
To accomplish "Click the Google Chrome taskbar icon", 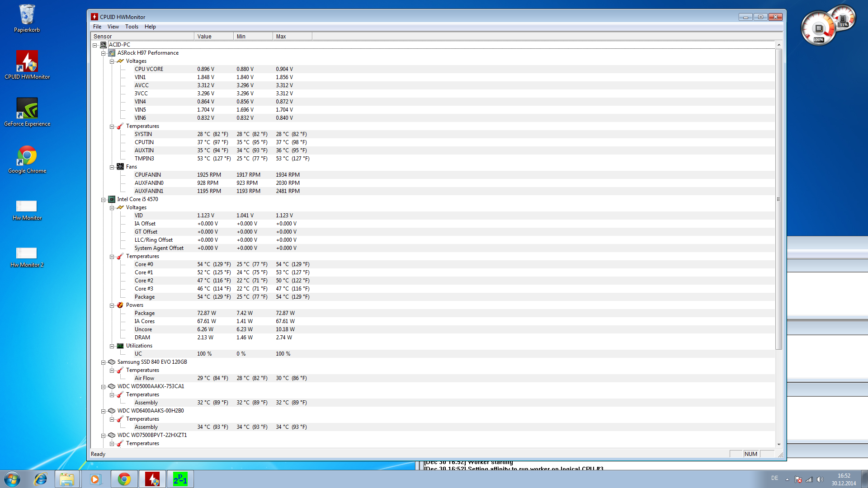I will [124, 479].
